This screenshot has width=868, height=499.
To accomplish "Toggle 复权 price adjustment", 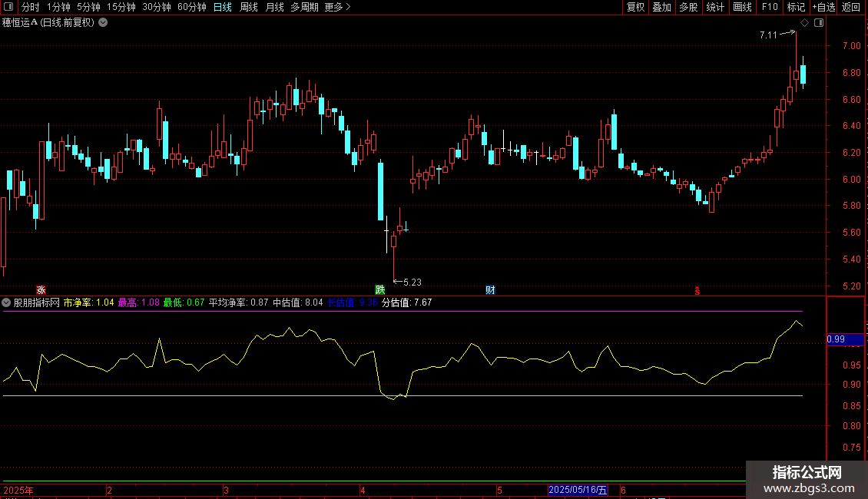I will point(635,7).
